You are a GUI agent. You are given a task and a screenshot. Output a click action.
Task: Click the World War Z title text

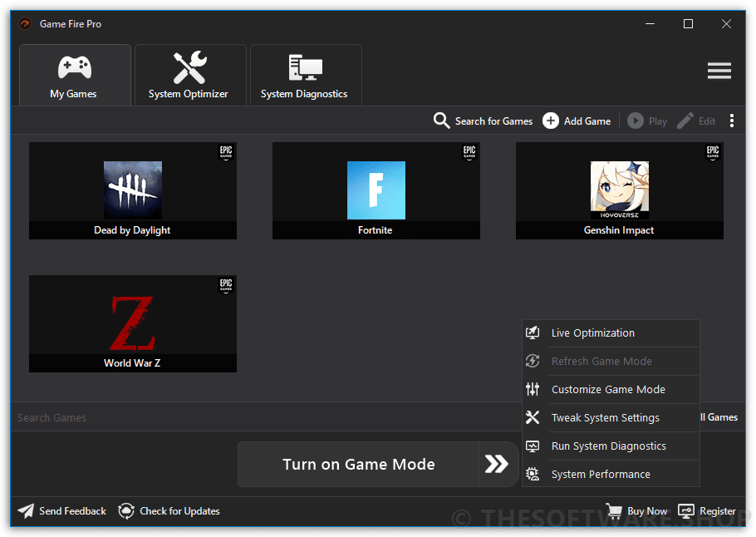coord(132,363)
